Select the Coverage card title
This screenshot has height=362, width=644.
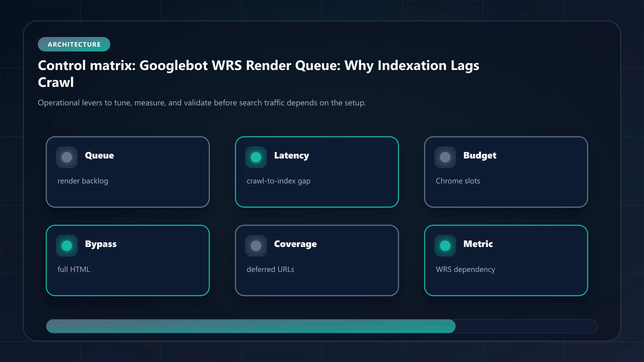point(295,244)
